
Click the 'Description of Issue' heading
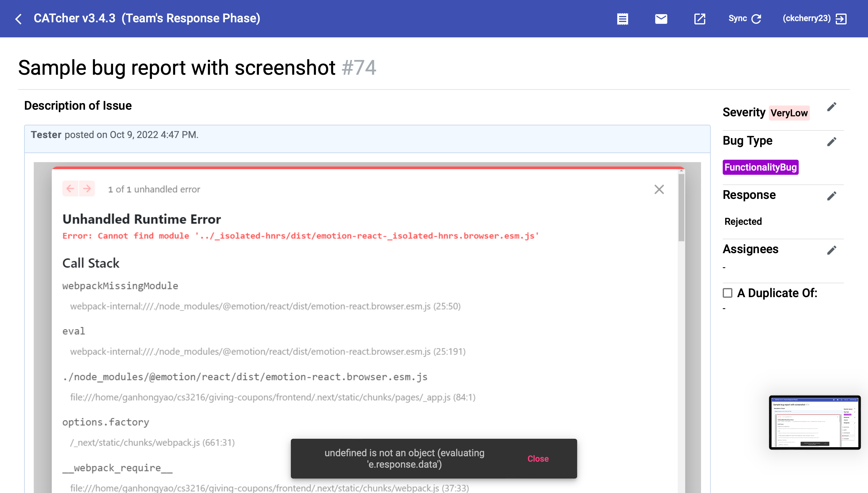(78, 106)
